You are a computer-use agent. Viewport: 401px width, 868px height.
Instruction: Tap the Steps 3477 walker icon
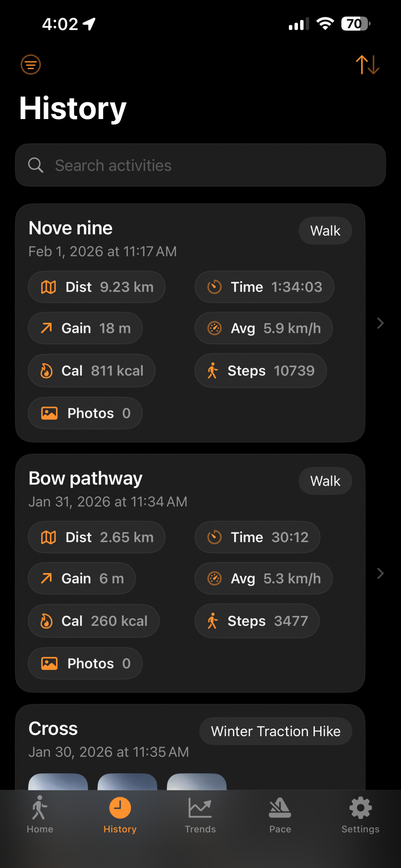213,621
